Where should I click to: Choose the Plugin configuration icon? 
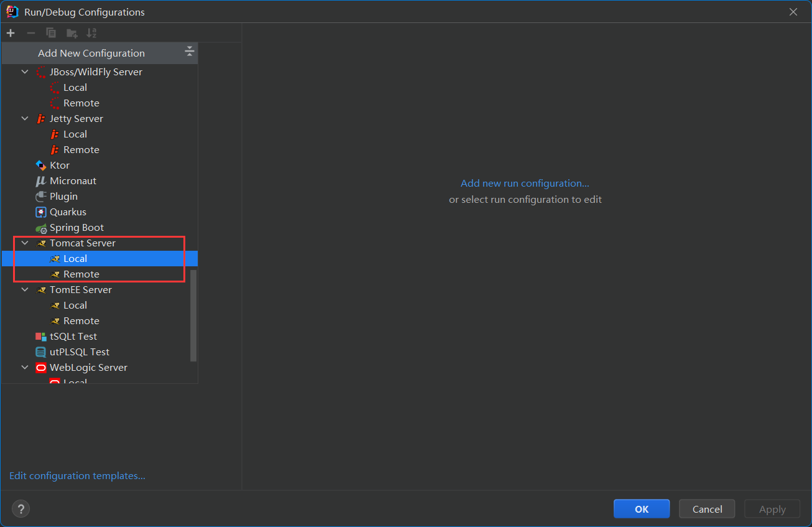coord(41,197)
